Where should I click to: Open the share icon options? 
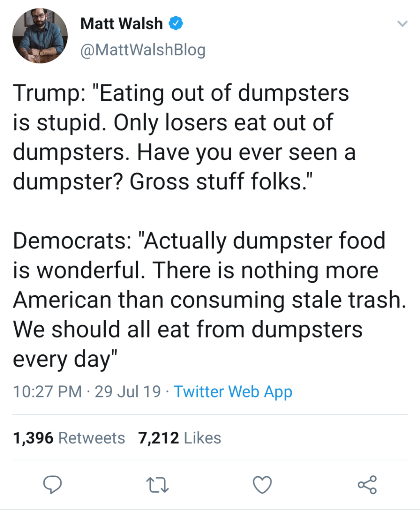pos(367,485)
